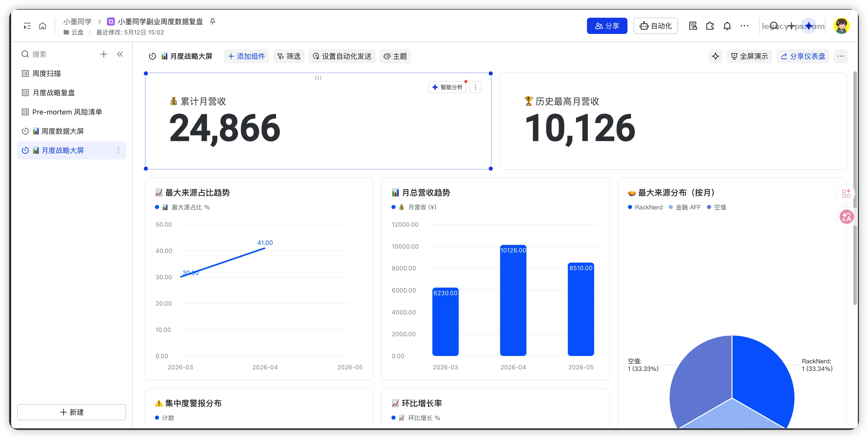868x439 pixels.
Task: Open the 主题 theme picker
Action: (395, 56)
